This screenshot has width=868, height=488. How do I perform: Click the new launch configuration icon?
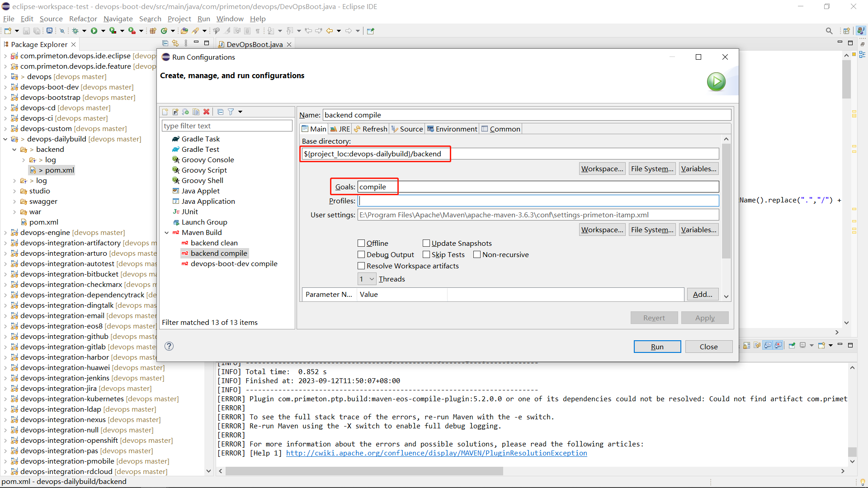[165, 112]
